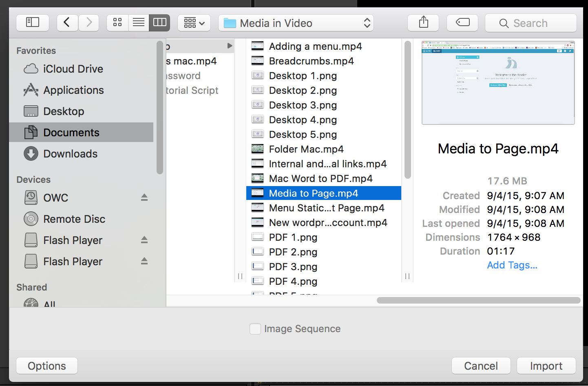Click the horizontal scrollbar at the bottom
Image resolution: width=588 pixels, height=386 pixels.
click(478, 300)
